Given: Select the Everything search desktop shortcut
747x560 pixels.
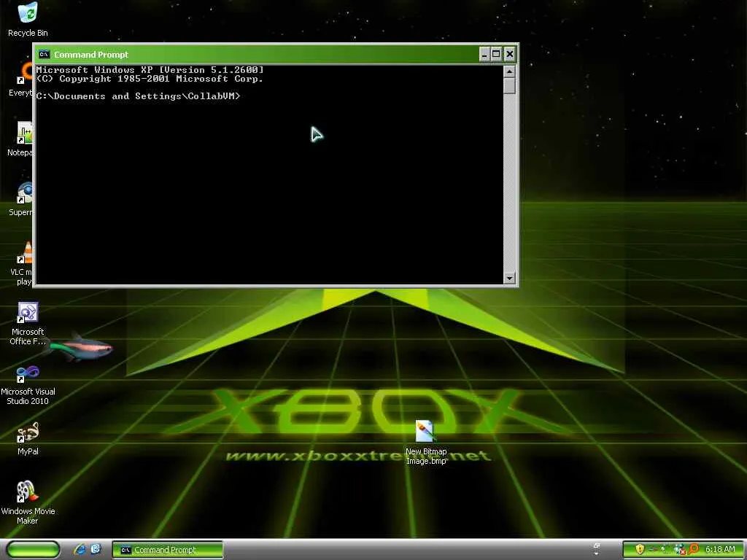Looking at the screenshot, I should tap(21, 79).
